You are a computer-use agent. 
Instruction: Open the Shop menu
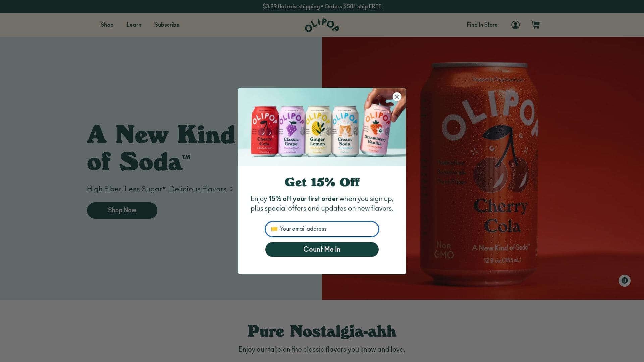(107, 25)
